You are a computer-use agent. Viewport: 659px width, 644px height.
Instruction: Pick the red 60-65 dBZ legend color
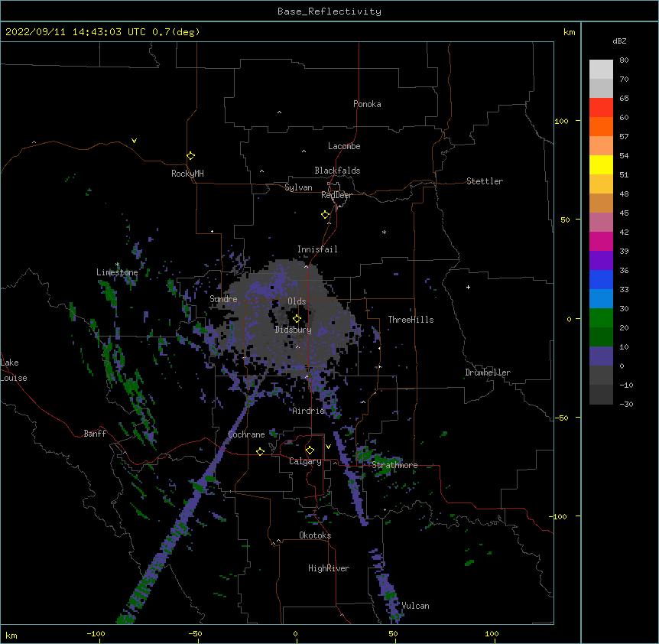point(601,108)
